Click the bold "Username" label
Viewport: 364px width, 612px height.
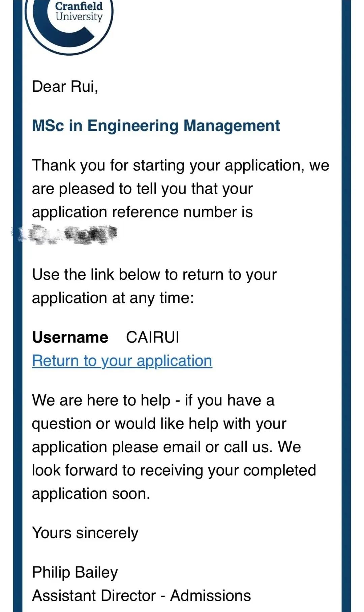[70, 338]
